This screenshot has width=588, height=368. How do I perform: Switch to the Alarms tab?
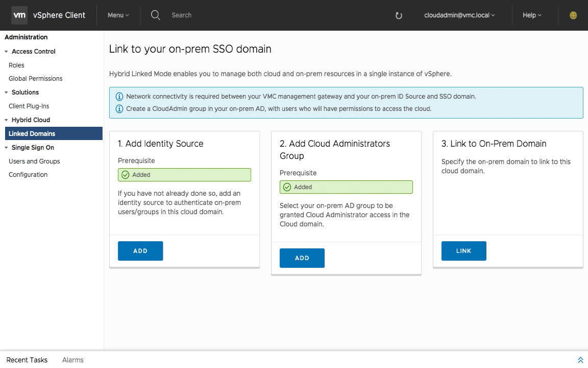[72, 360]
